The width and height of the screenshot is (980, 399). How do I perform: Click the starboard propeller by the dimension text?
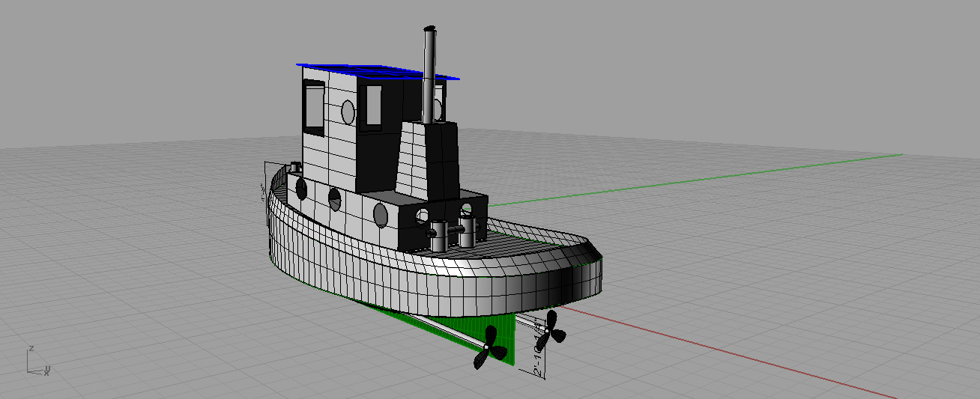point(551,329)
